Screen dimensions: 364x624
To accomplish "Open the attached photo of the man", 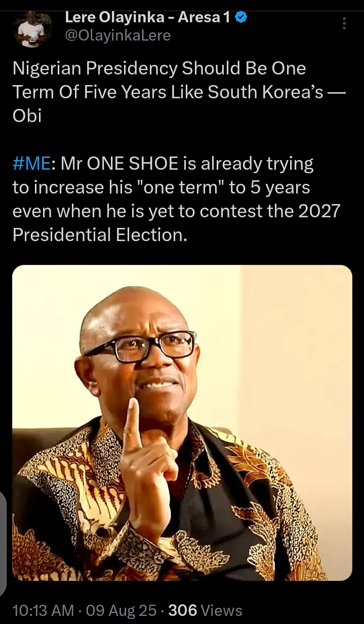I will pos(182,422).
